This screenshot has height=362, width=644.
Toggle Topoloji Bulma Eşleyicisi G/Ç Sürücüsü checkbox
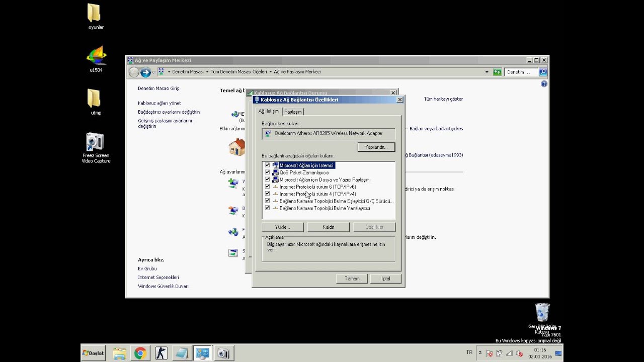pyautogui.click(x=267, y=201)
